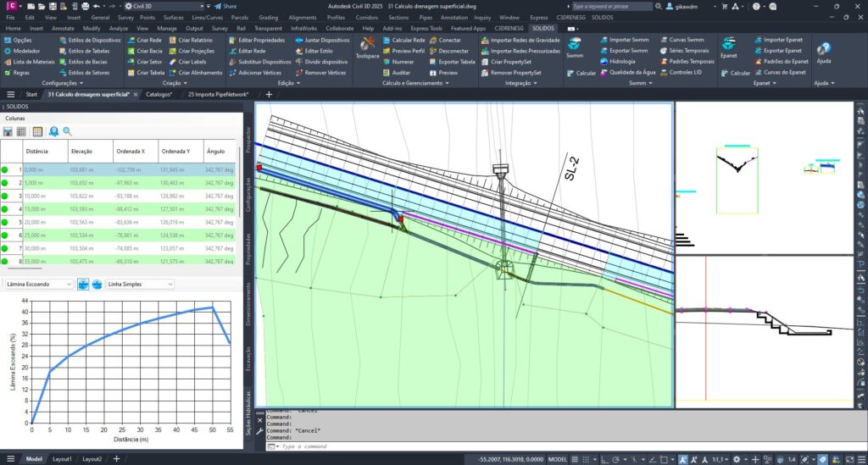The width and height of the screenshot is (868, 465).
Task: Select the Conectar tool
Action: [x=445, y=41]
